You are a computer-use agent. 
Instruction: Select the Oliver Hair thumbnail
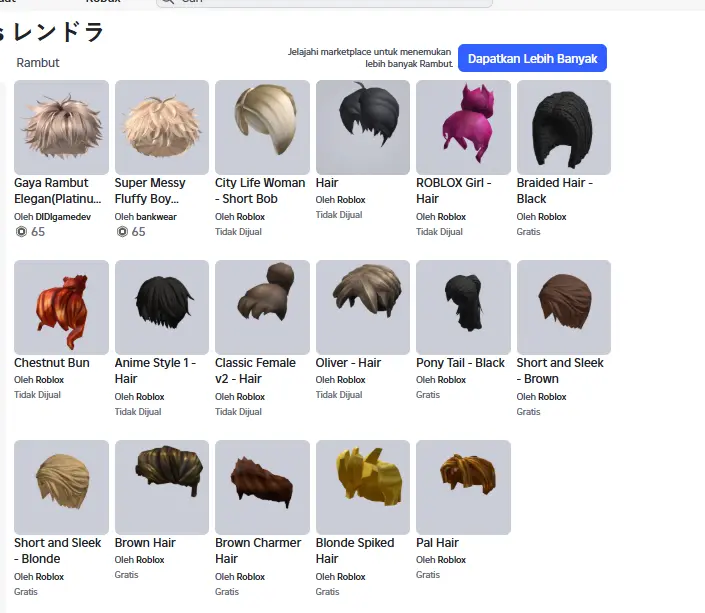(363, 307)
